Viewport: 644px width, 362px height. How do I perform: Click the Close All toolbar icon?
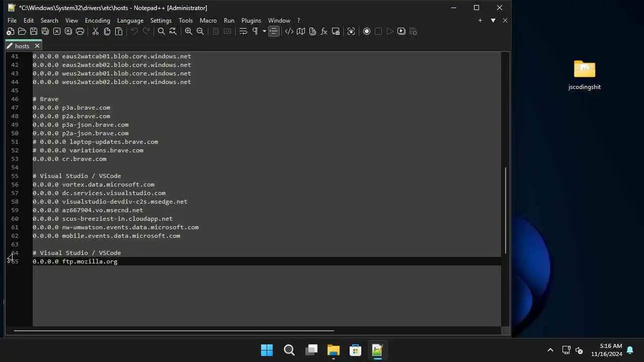tap(68, 31)
